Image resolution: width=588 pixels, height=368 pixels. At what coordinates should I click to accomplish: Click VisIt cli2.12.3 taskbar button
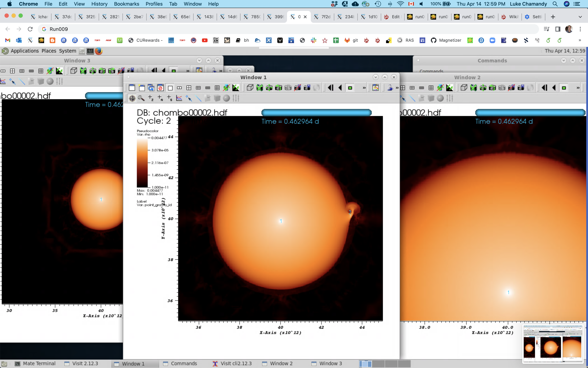tap(232, 363)
